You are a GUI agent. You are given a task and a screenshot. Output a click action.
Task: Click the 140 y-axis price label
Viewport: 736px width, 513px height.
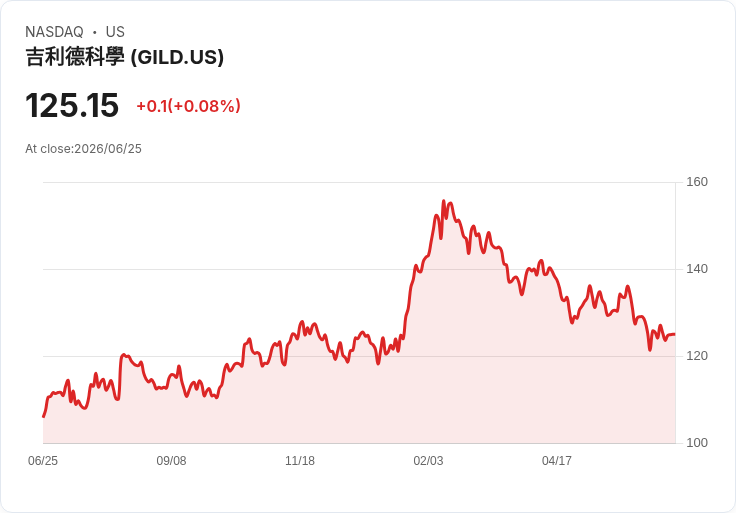tap(697, 269)
